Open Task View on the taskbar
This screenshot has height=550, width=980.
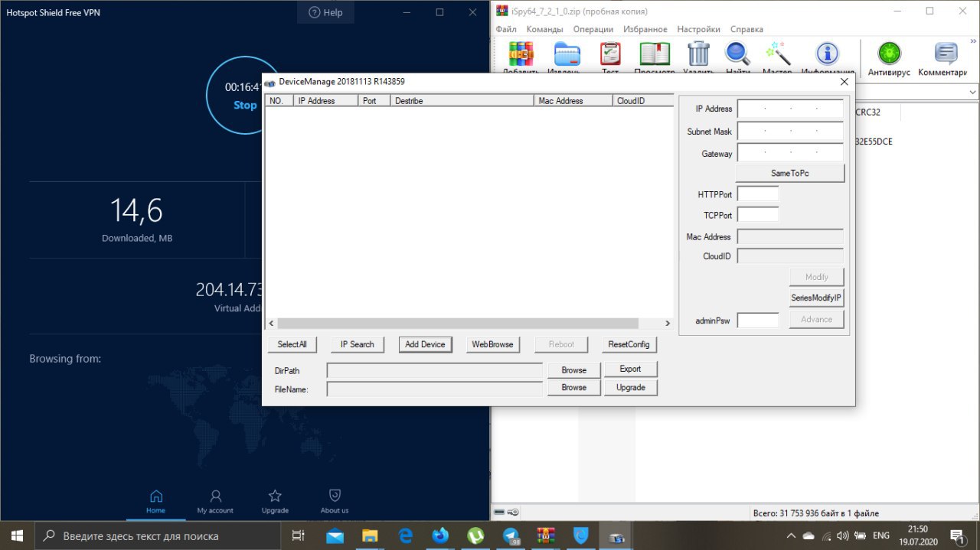click(299, 535)
